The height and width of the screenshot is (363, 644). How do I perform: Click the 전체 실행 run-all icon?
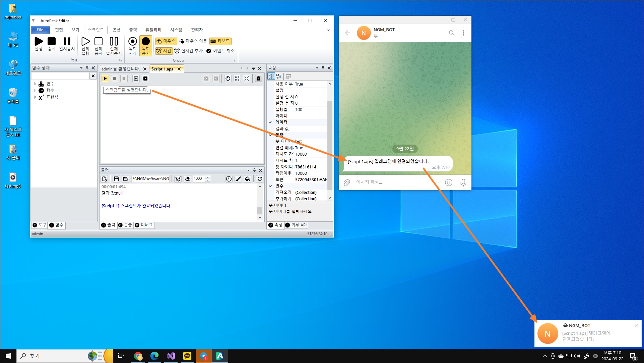85,42
